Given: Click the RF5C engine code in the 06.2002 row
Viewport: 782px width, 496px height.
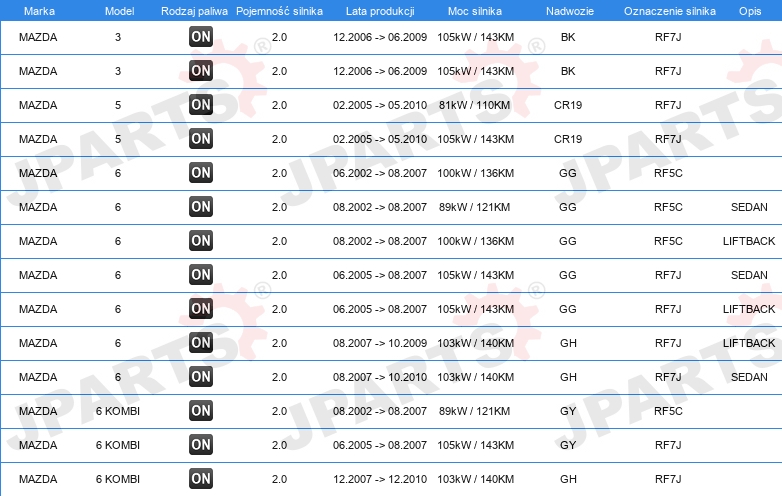Looking at the screenshot, I should (668, 173).
